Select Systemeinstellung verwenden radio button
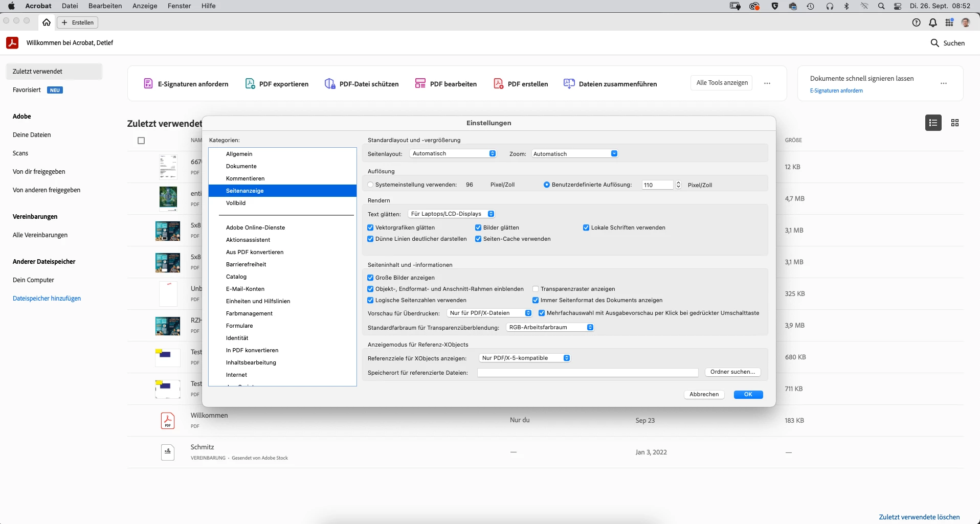The image size is (980, 524). tap(370, 185)
